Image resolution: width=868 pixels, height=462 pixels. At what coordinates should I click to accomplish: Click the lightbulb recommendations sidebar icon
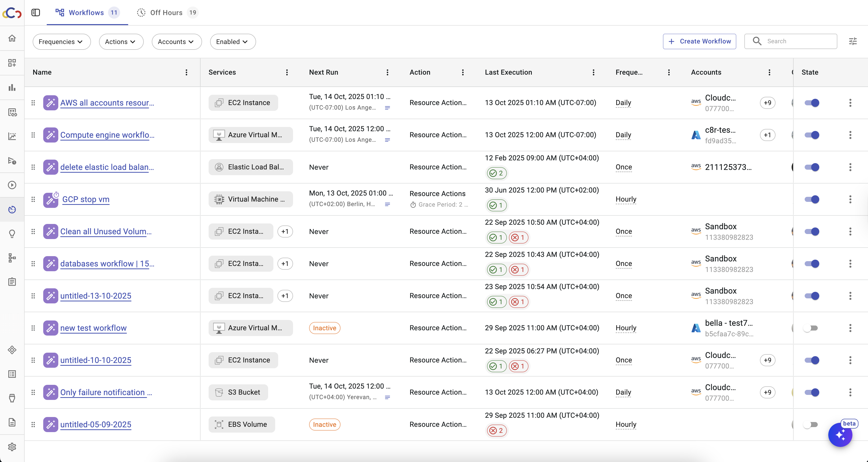pos(12,234)
